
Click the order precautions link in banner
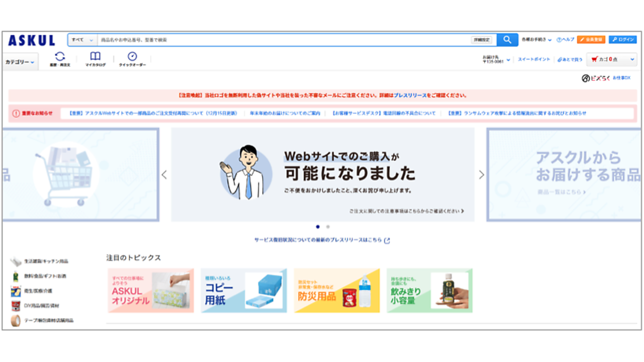(x=406, y=211)
